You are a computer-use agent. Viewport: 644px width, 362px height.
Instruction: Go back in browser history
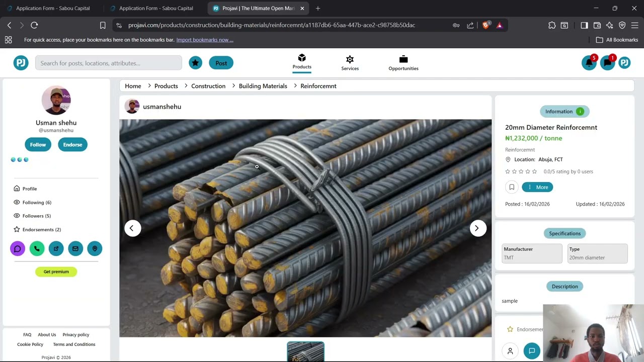coord(9,25)
